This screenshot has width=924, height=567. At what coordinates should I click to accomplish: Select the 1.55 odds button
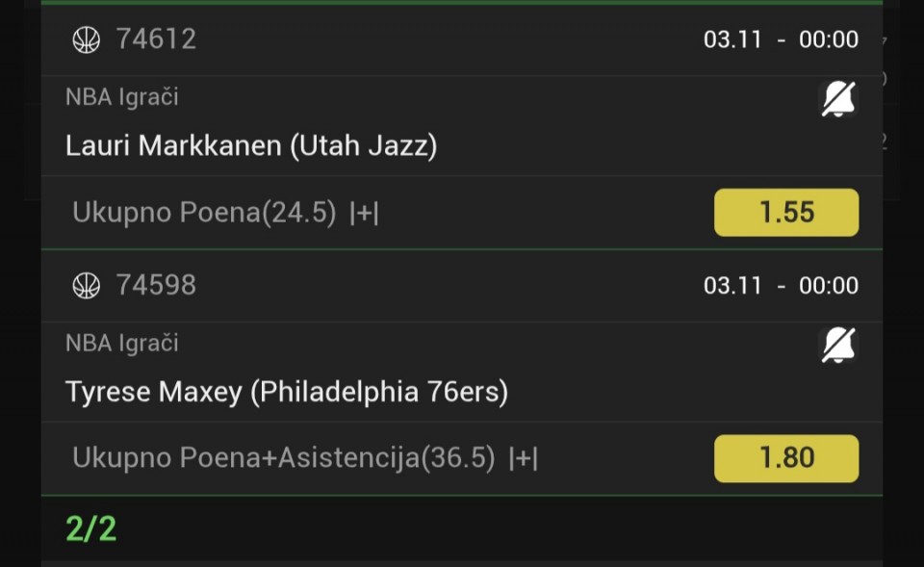785,213
